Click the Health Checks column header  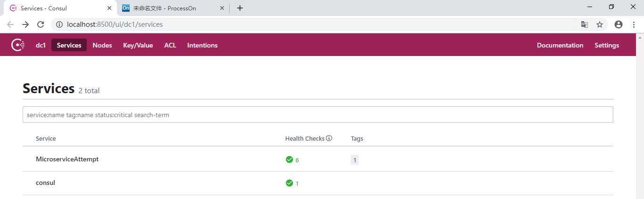click(305, 138)
